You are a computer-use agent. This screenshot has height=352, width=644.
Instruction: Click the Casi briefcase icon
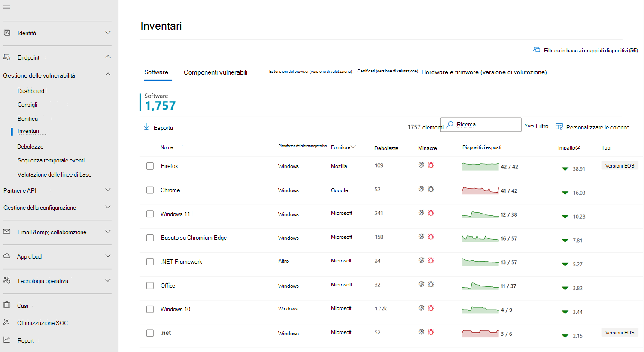[x=7, y=305]
